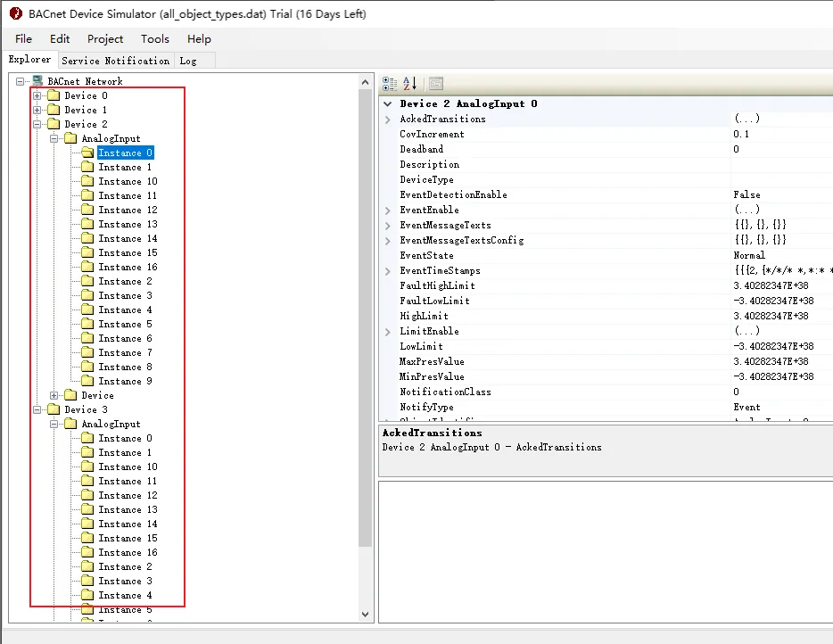Click the tree scrollbar up arrow
The width and height of the screenshot is (833, 644).
(x=365, y=82)
